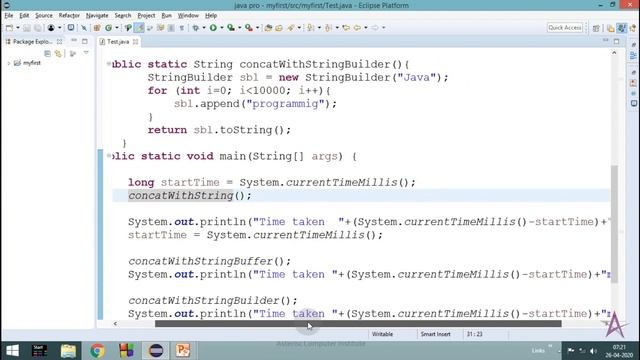Click the vertical scrollbar thumb in editor

click(x=614, y=224)
